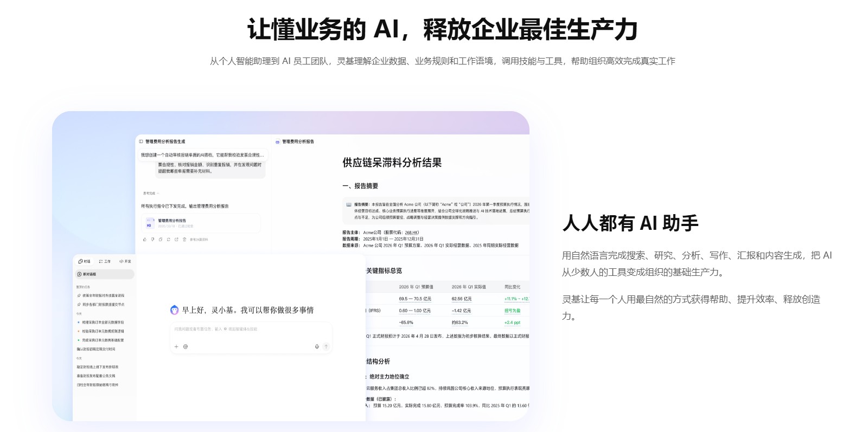Click the sidebar panel icon beside 管理费用分析报告生成

tap(141, 141)
